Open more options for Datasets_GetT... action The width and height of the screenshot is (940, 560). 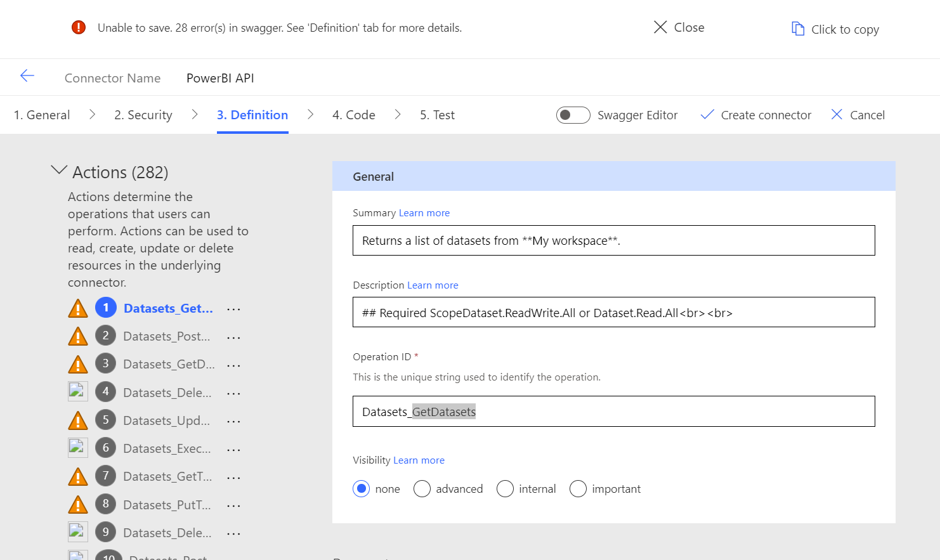[234, 478]
